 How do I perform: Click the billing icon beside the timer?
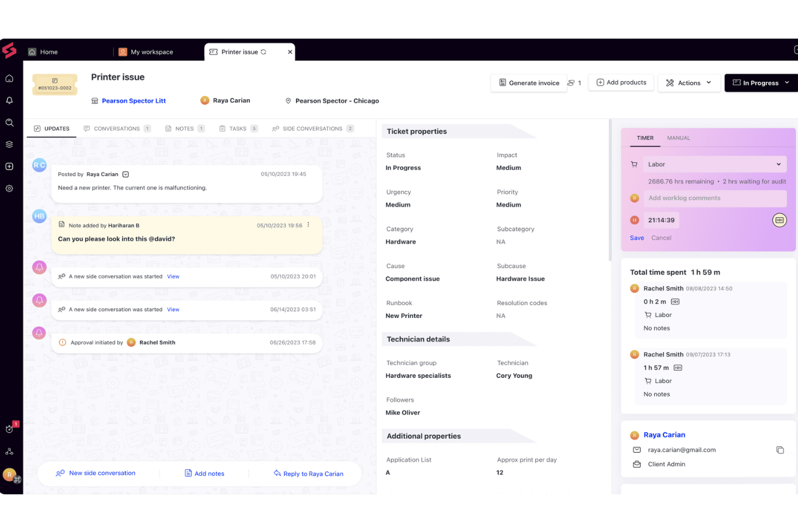(x=779, y=220)
